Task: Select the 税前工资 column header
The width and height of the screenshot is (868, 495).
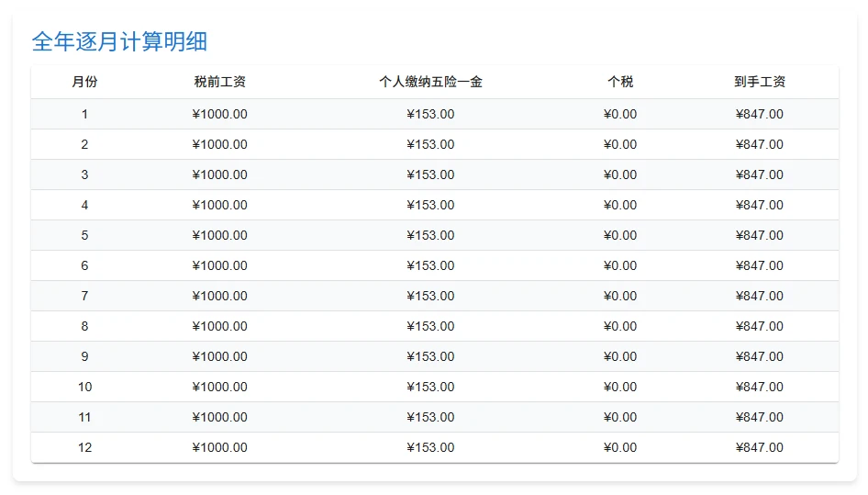Action: [220, 82]
